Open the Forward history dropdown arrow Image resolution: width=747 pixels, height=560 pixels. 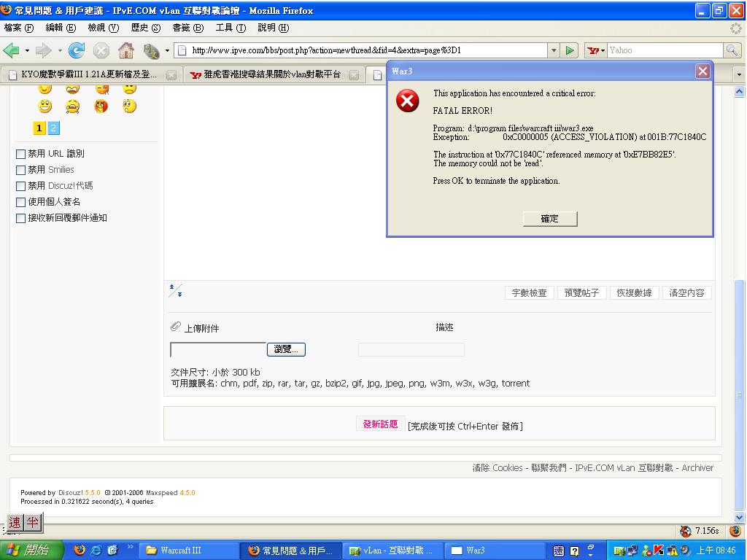click(60, 50)
